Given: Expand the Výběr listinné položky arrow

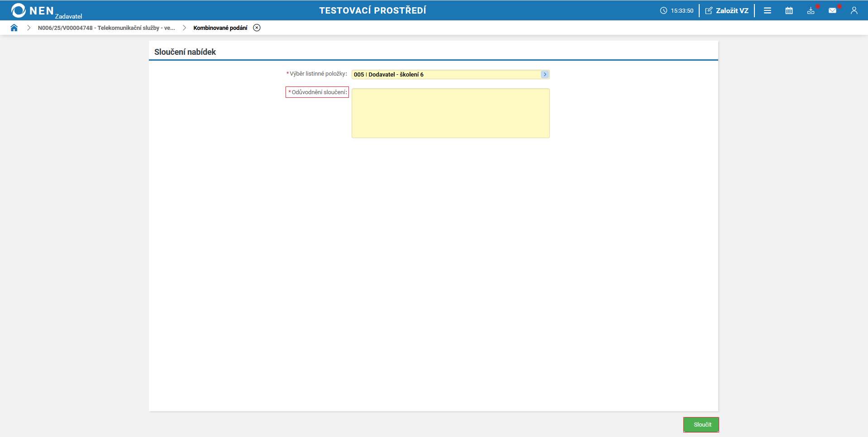Looking at the screenshot, I should (545, 74).
